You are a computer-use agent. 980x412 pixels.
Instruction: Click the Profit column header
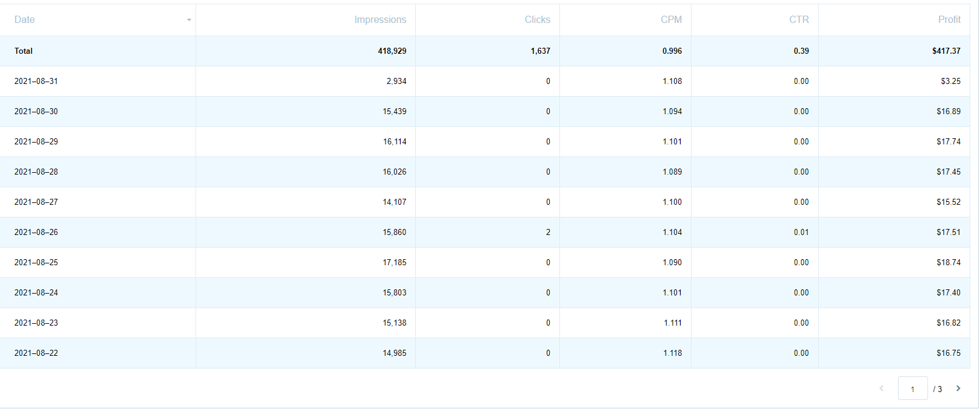(949, 20)
